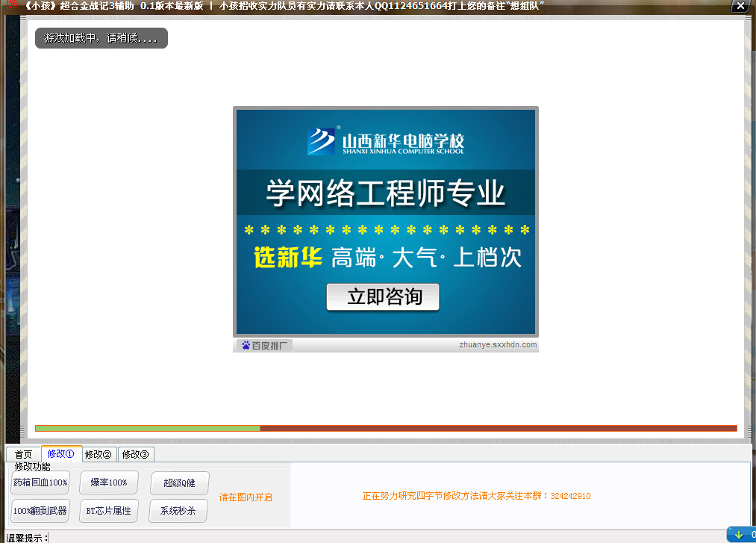Open the 百度推广 paw logo link
Viewport: 756px width, 543px height.
[x=265, y=345]
